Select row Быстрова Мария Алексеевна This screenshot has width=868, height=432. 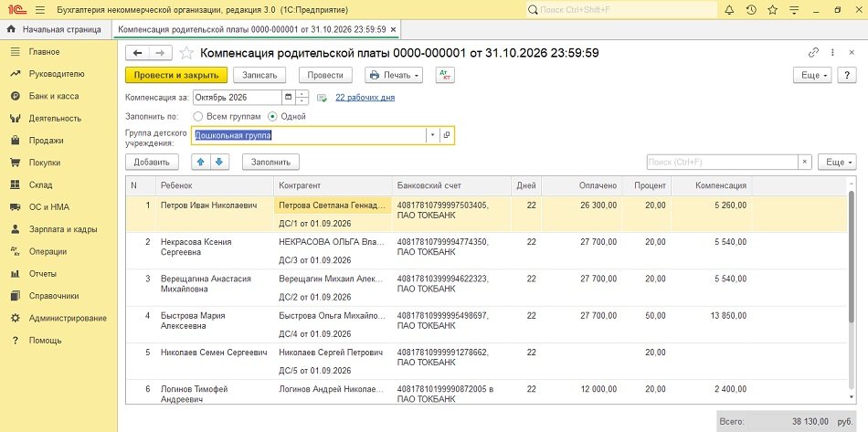pyautogui.click(x=486, y=324)
